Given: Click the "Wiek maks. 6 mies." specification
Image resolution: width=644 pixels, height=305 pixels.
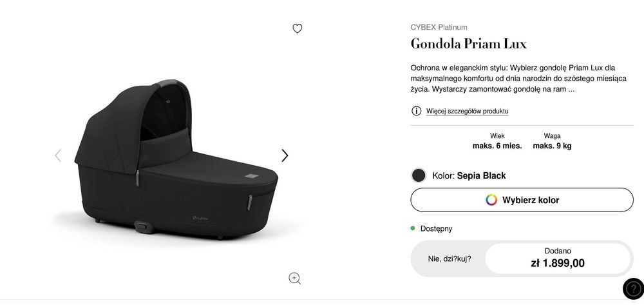Looking at the screenshot, I should pyautogui.click(x=497, y=141).
